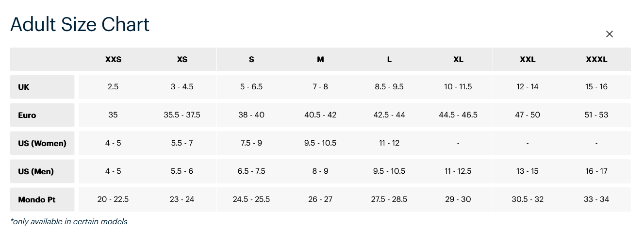Image resolution: width=644 pixels, height=248 pixels.
Task: Select Euro 51 - 53 cell
Action: point(596,115)
